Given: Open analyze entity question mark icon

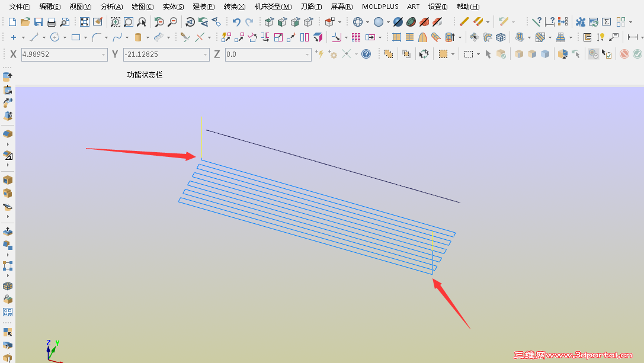Looking at the screenshot, I should (536, 22).
